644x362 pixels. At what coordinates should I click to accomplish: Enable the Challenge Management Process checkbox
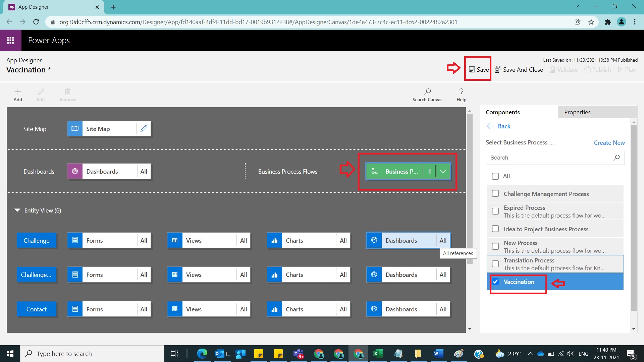[x=495, y=193]
